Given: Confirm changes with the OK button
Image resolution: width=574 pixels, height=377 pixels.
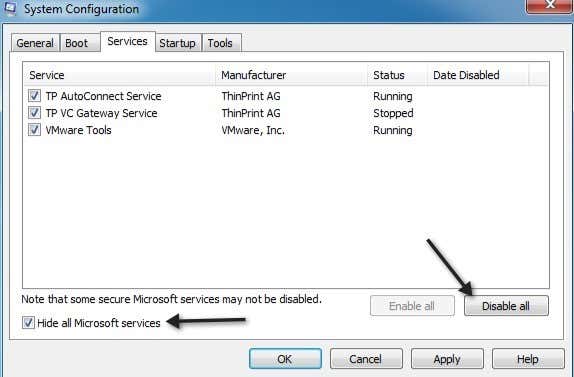Looking at the screenshot, I should click(285, 359).
